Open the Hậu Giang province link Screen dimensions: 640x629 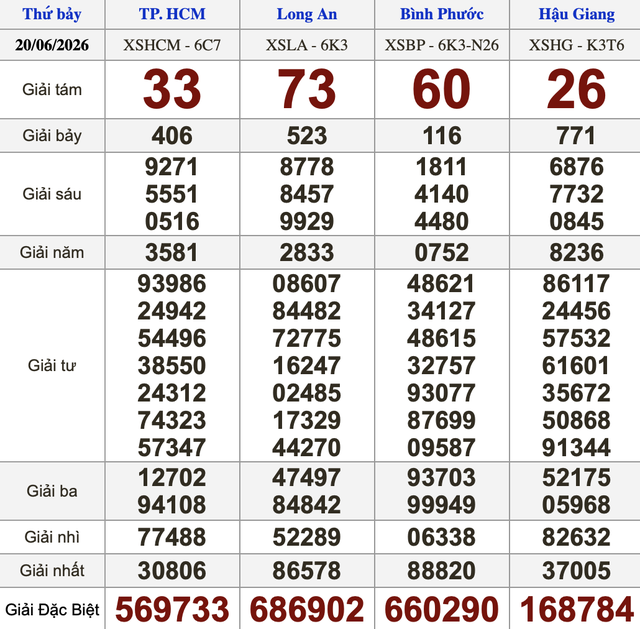(576, 14)
